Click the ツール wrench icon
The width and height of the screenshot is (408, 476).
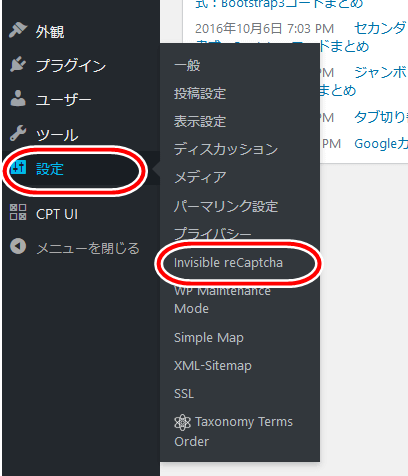pos(18,133)
